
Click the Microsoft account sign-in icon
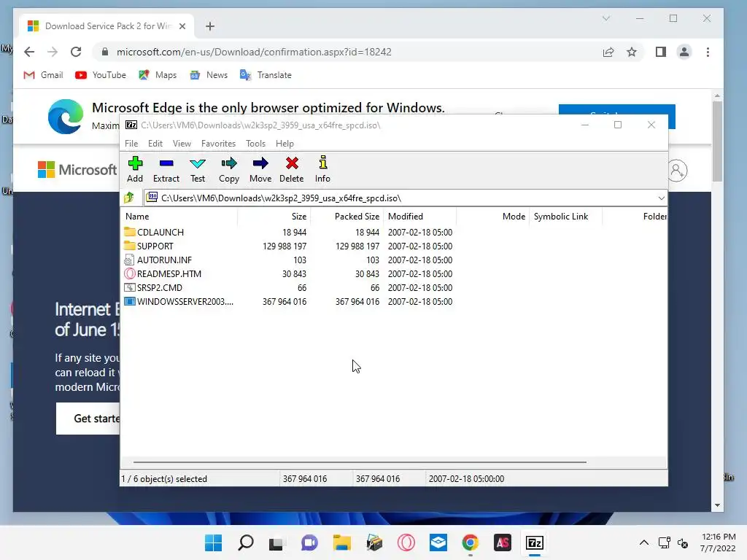[x=677, y=171]
